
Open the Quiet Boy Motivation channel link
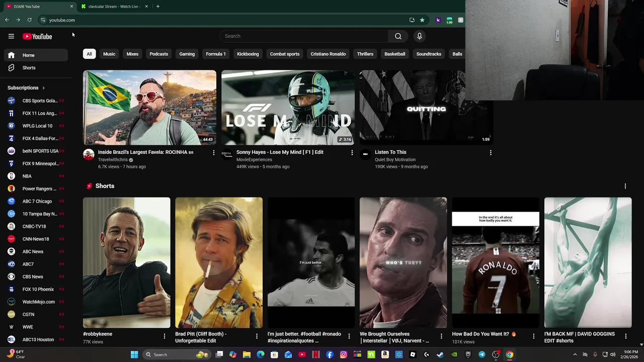coord(395,160)
